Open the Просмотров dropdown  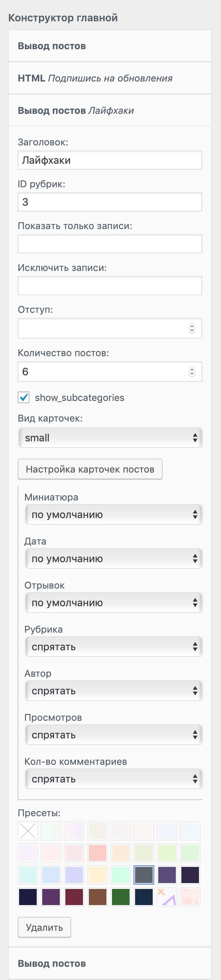pos(113,735)
